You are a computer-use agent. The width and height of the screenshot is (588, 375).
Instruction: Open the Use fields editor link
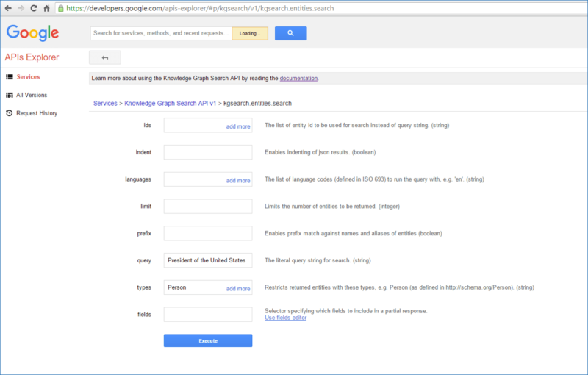pyautogui.click(x=285, y=318)
